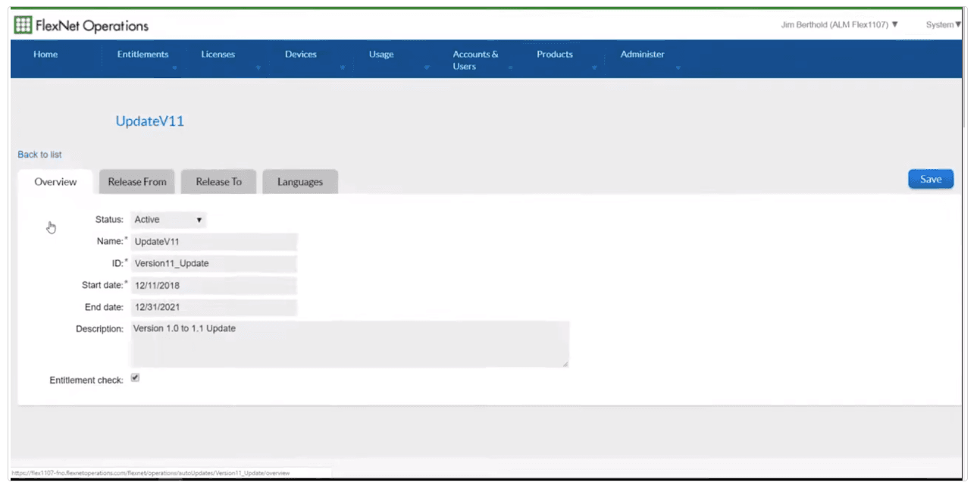Click the UpdateV11 page title
The image size is (980, 495).
click(150, 121)
